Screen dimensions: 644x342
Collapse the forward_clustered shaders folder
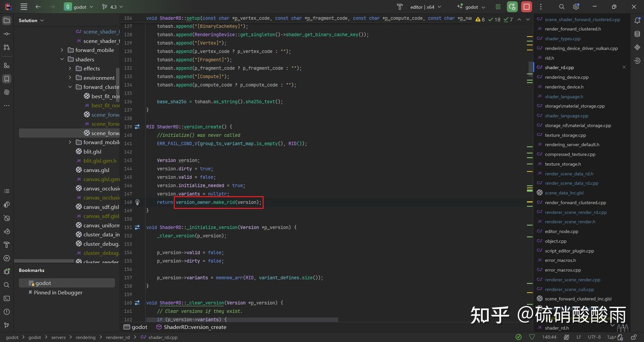coord(70,87)
